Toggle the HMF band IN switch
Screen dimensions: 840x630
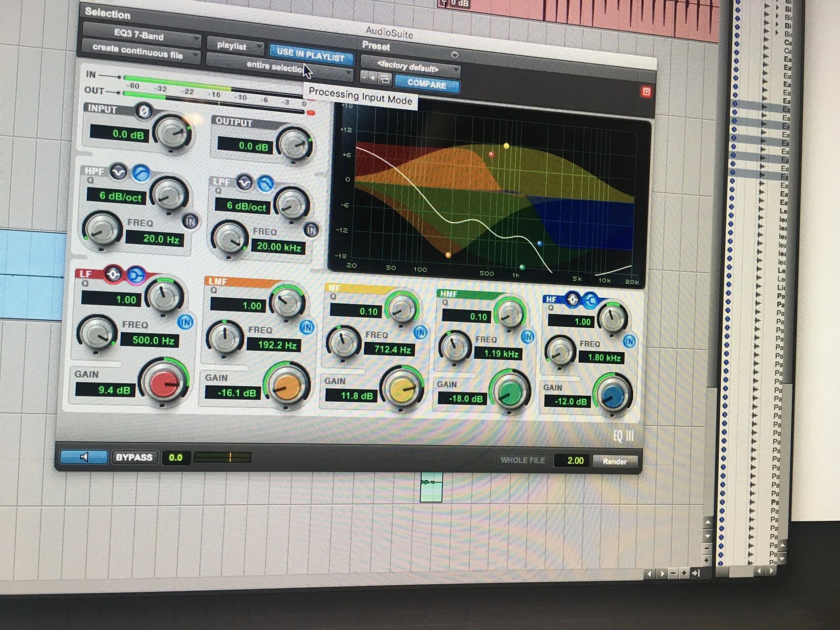click(x=528, y=336)
